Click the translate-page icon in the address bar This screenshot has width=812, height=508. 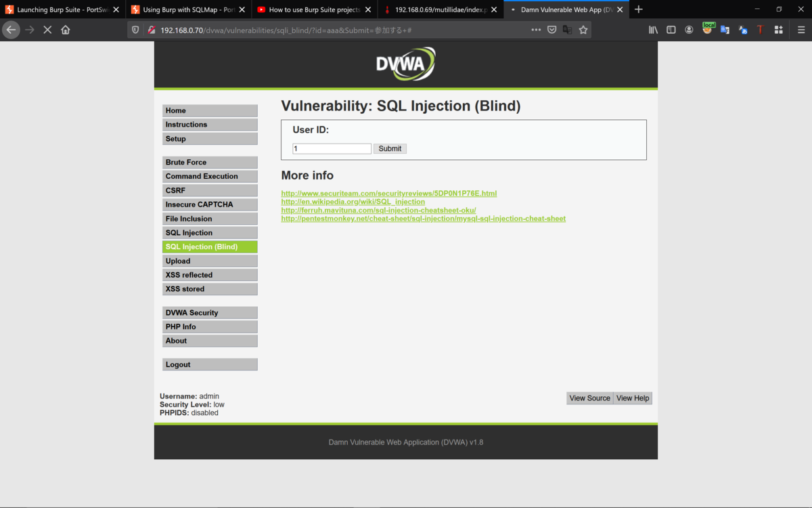point(567,30)
